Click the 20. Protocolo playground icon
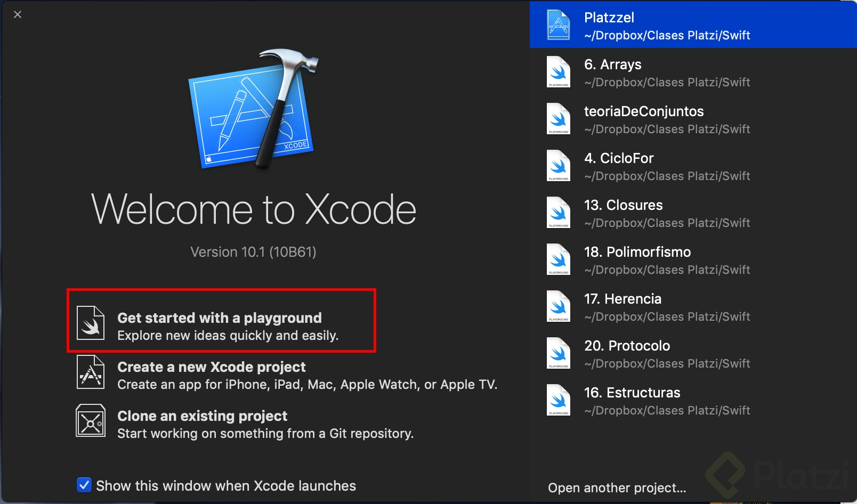The width and height of the screenshot is (857, 504). pyautogui.click(x=559, y=353)
